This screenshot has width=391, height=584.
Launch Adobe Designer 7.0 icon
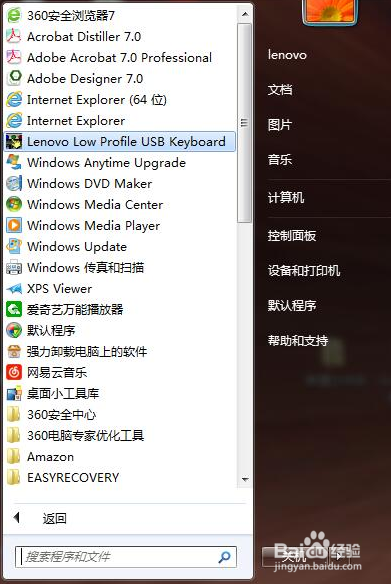coord(14,78)
